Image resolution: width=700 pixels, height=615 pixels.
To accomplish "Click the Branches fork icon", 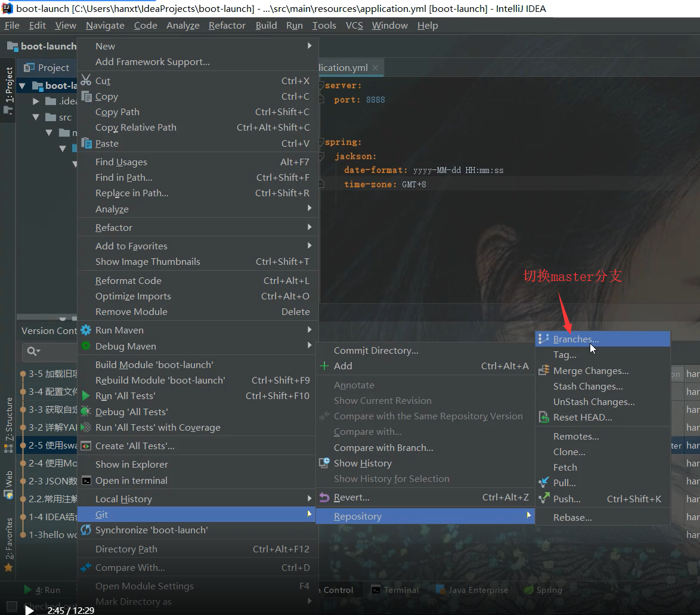I will coord(543,339).
